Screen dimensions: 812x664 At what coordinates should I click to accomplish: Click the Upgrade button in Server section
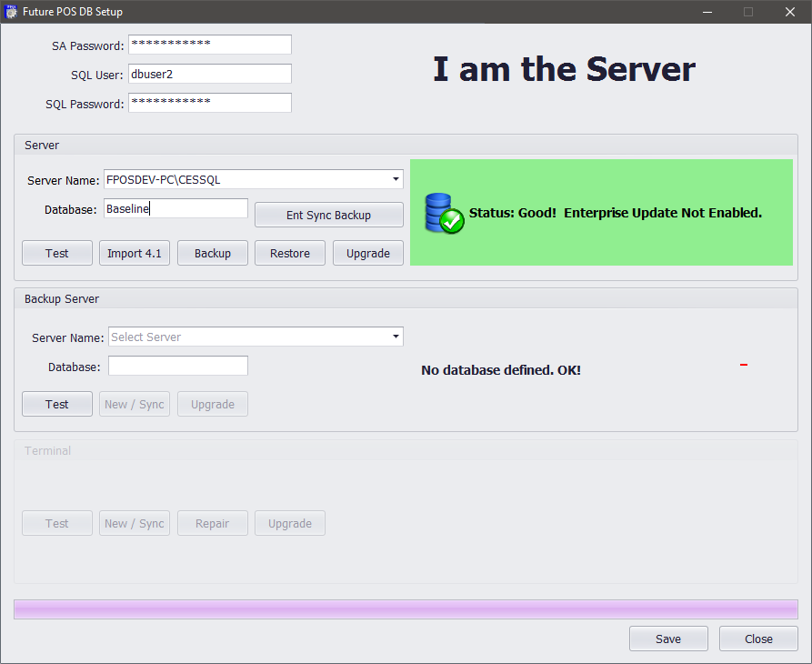(367, 253)
